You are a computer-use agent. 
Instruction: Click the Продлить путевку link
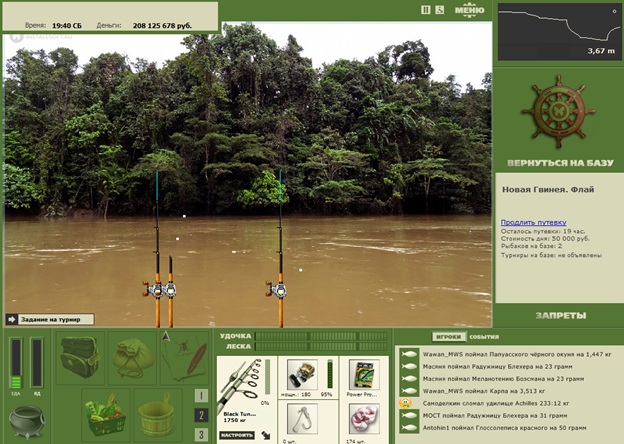click(x=533, y=222)
